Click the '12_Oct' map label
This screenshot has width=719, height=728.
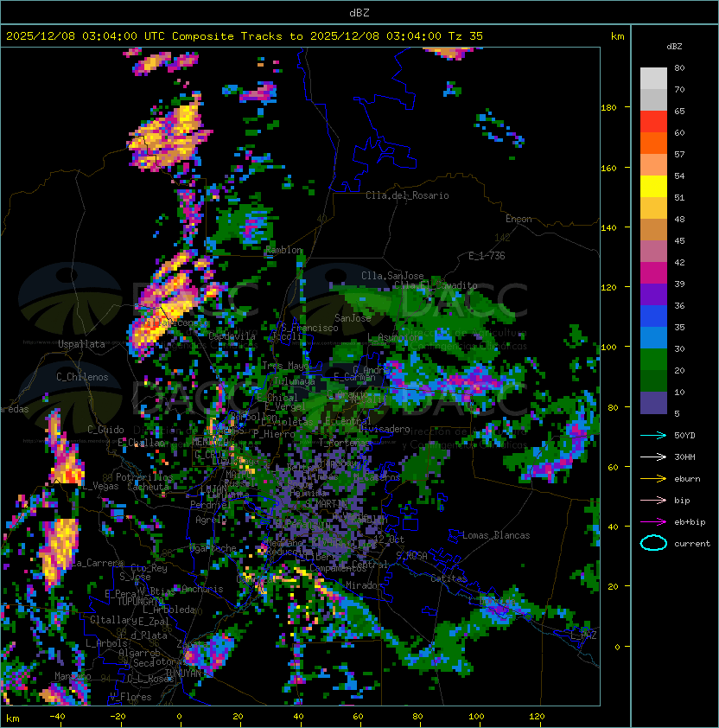[389, 540]
